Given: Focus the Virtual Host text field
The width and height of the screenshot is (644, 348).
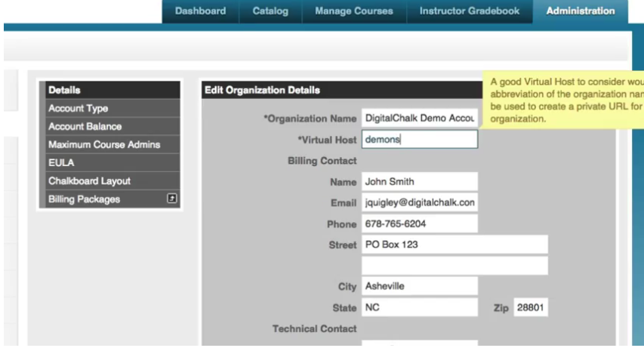Looking at the screenshot, I should 419,140.
